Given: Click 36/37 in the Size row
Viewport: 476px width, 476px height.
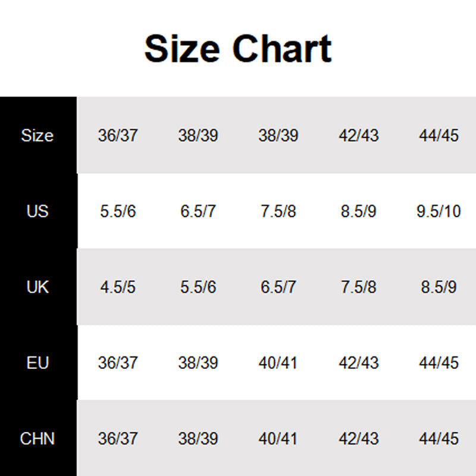Looking at the screenshot, I should (x=118, y=136).
